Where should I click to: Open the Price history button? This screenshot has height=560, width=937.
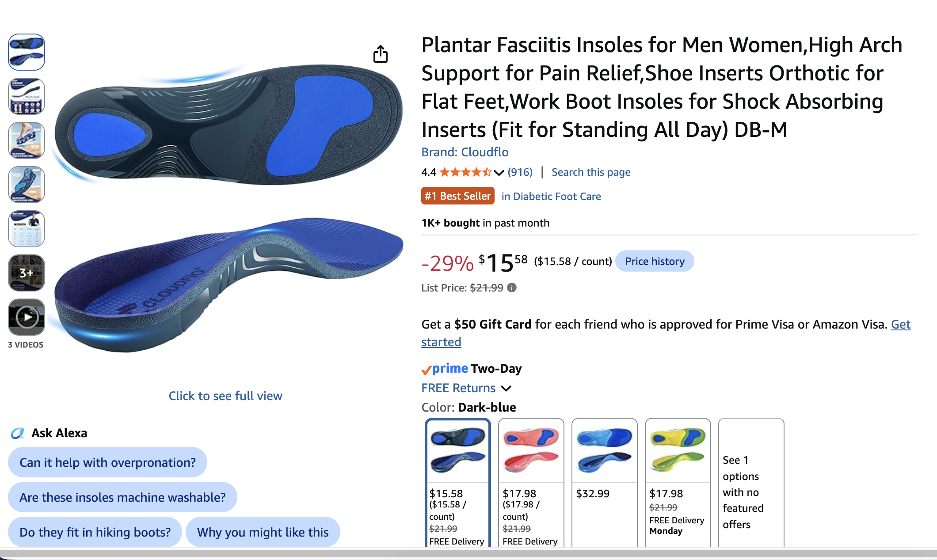click(655, 261)
